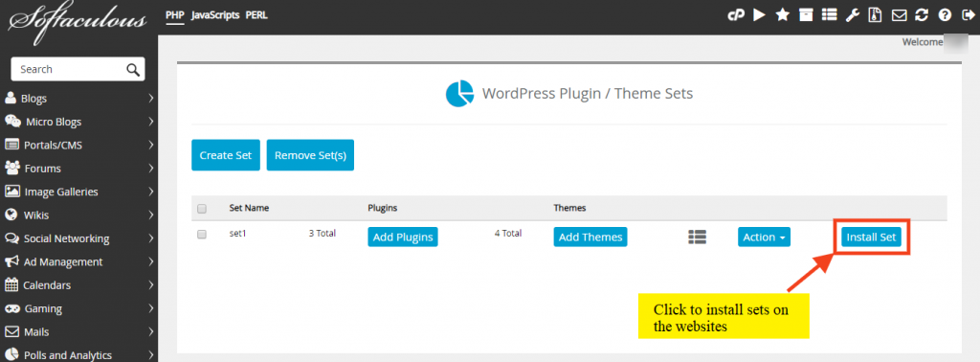Screen dimensions: 980x362
Task: Expand the Forums sidebar category
Action: 78,169
